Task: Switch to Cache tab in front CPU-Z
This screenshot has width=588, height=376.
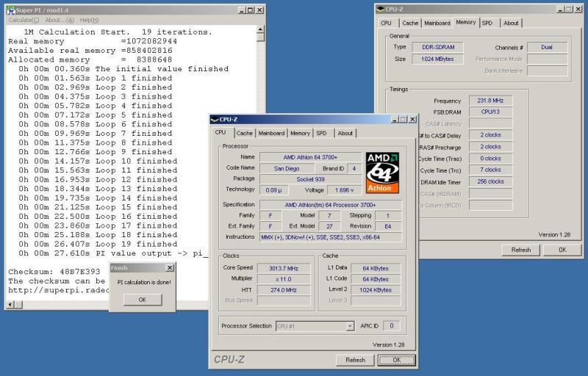Action: (245, 134)
